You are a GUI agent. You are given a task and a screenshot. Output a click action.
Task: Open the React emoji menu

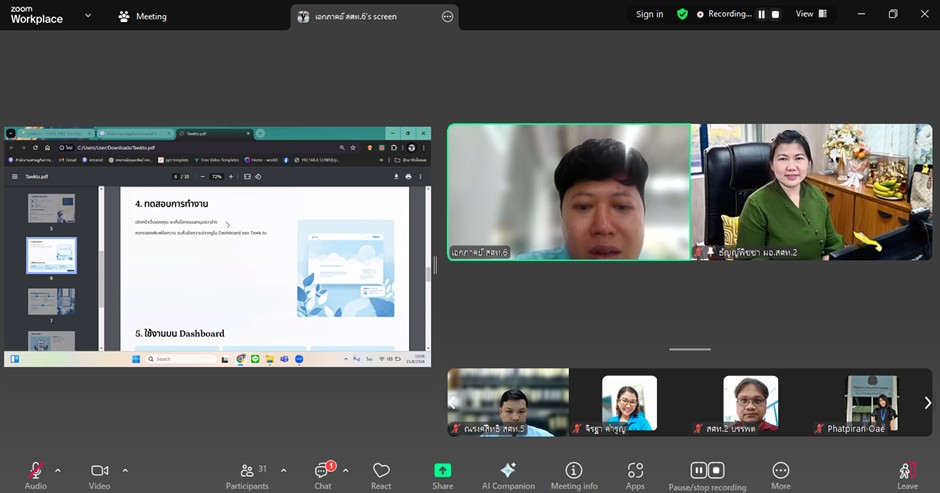click(381, 475)
